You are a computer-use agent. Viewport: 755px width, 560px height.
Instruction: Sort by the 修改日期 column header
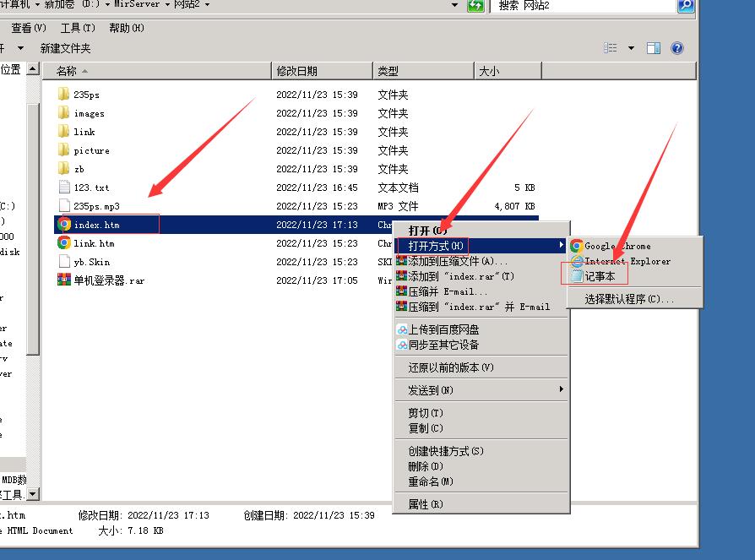point(322,71)
